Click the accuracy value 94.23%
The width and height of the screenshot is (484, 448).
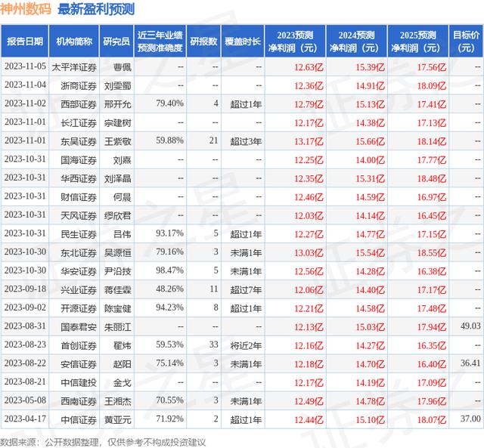169,307
